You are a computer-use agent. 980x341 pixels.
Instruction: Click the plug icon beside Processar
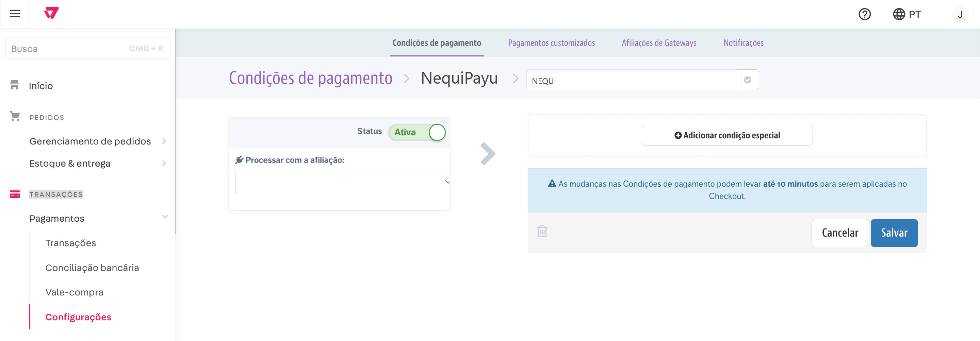pos(239,160)
